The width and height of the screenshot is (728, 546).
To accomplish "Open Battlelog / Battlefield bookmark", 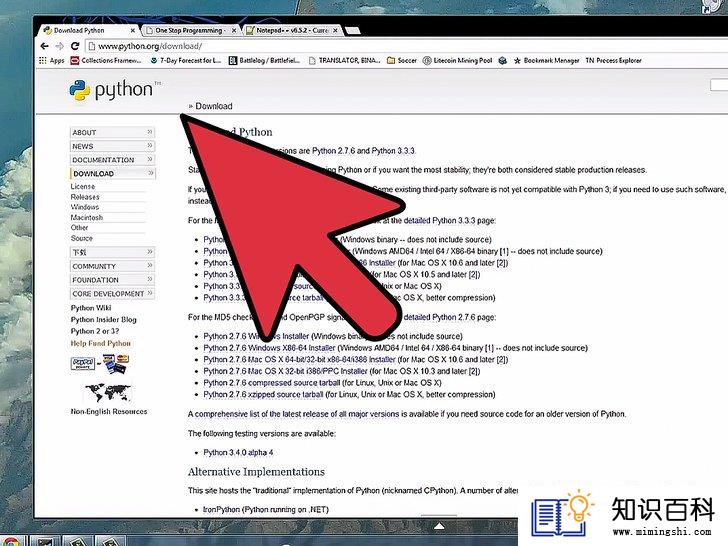I will point(264,60).
